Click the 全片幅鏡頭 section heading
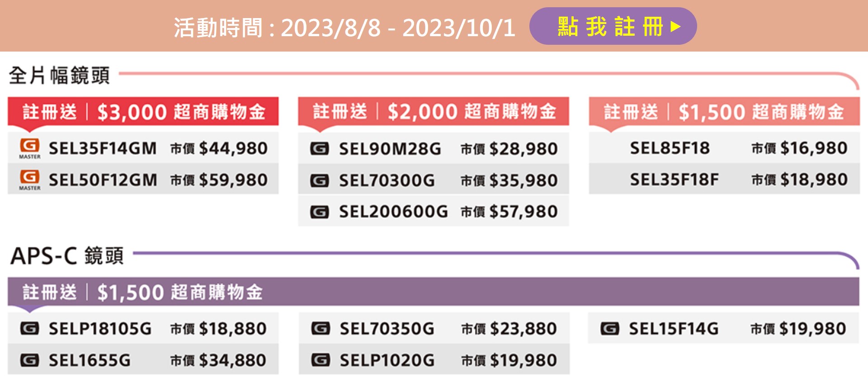Image resolution: width=868 pixels, height=384 pixels. point(59,75)
